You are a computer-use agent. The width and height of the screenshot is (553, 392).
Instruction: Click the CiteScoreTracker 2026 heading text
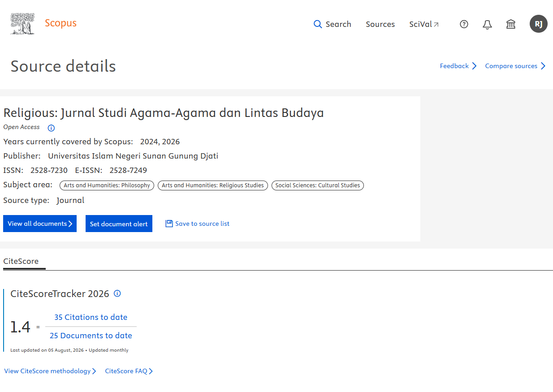(x=60, y=294)
